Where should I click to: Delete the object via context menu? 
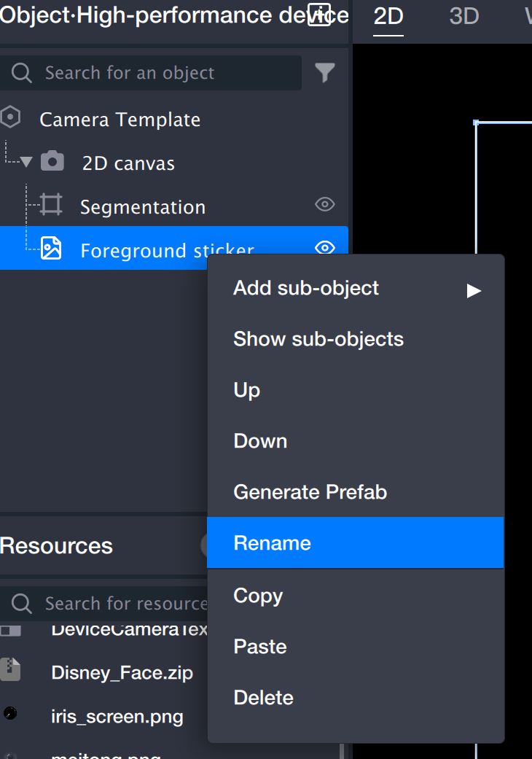point(355,698)
